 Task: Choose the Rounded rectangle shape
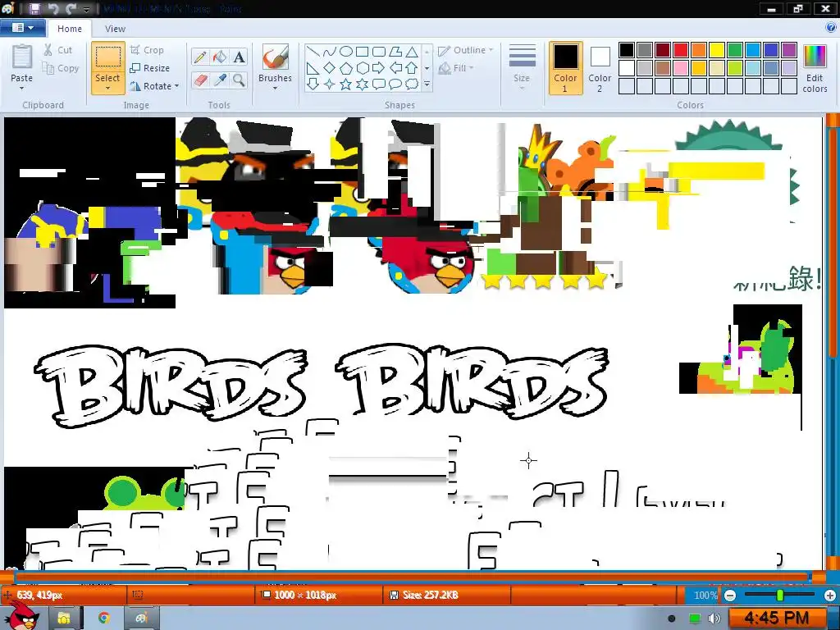point(379,52)
